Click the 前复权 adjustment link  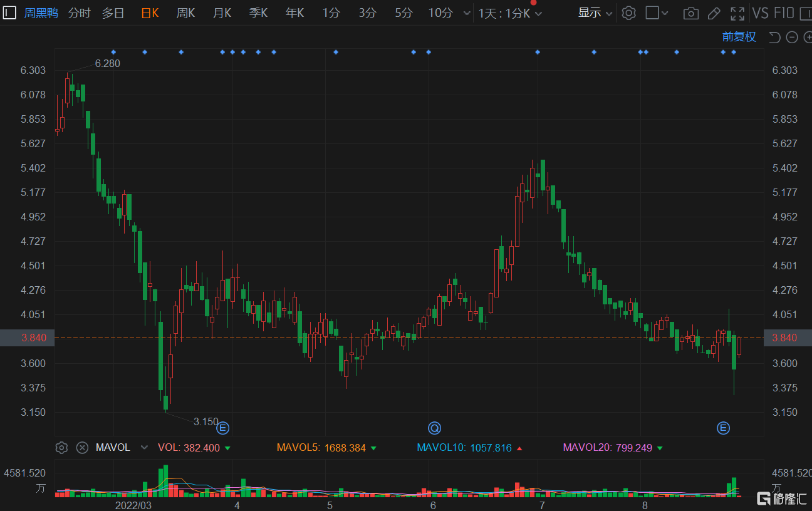click(x=739, y=37)
